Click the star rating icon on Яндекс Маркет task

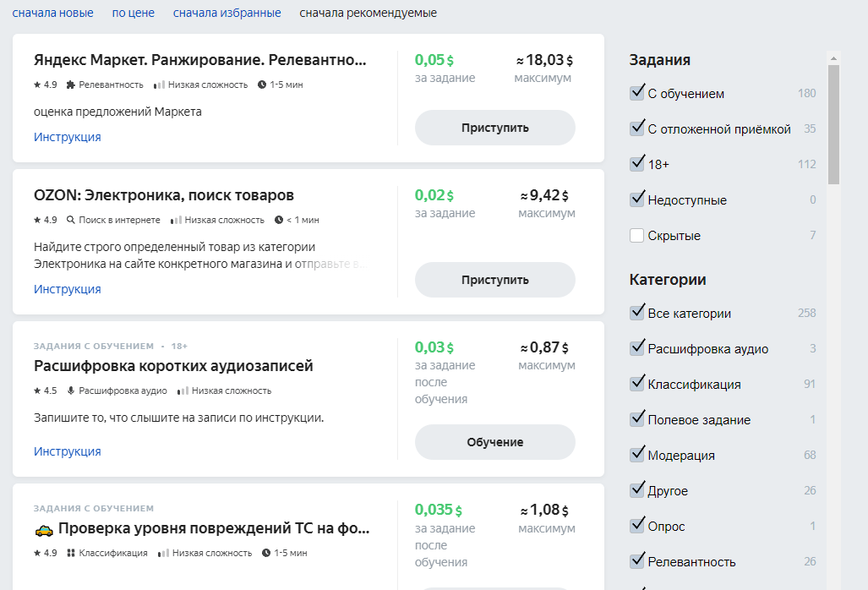click(x=37, y=85)
